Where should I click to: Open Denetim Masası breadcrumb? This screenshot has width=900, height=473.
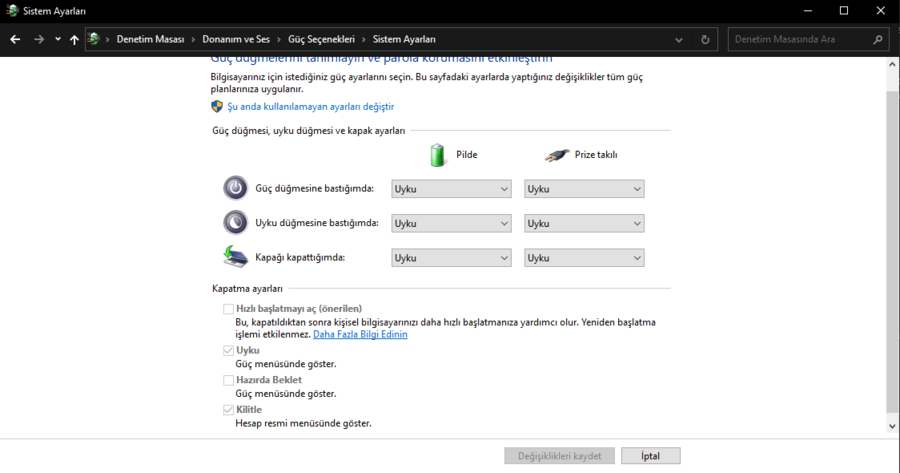click(150, 40)
